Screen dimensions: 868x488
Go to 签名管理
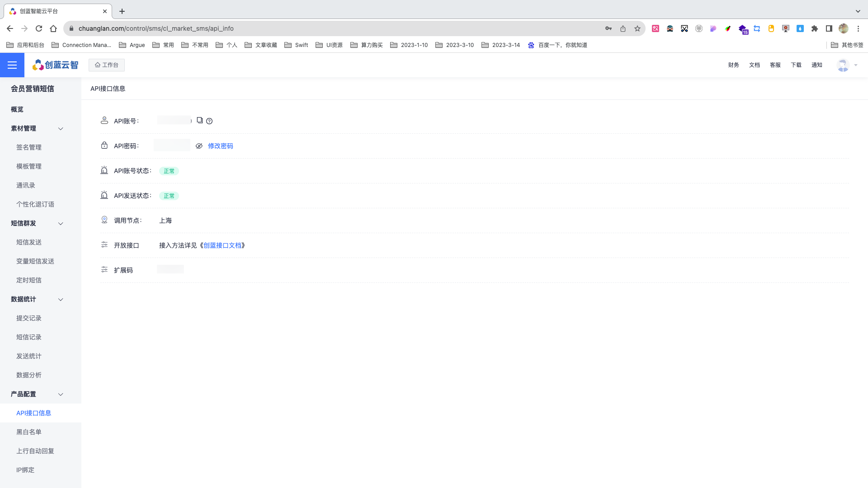coord(29,147)
